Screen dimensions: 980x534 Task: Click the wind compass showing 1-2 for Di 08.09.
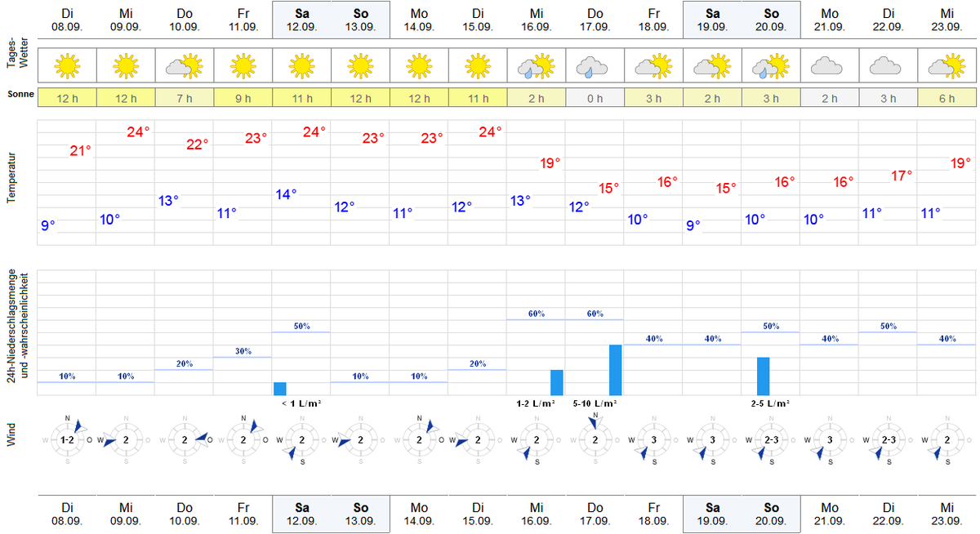point(67,440)
